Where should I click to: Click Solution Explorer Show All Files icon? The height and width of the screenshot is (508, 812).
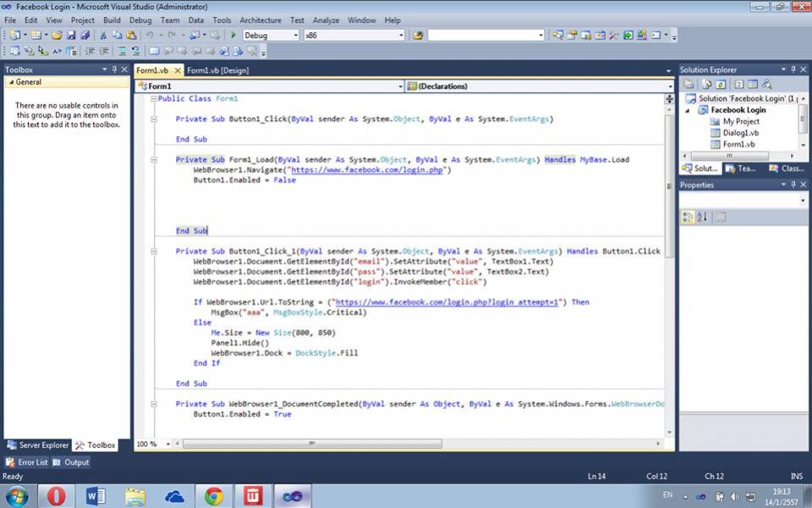707,84
